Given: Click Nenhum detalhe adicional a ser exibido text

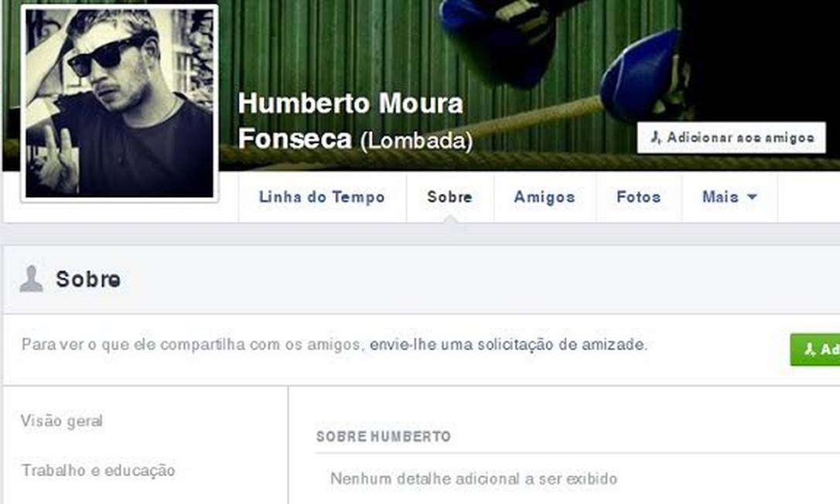Looking at the screenshot, I should 473,478.
